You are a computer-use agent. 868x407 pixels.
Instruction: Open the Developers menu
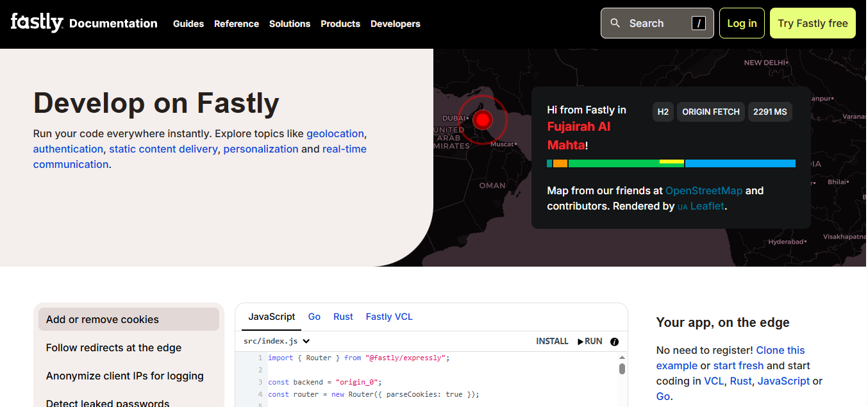pyautogui.click(x=396, y=24)
